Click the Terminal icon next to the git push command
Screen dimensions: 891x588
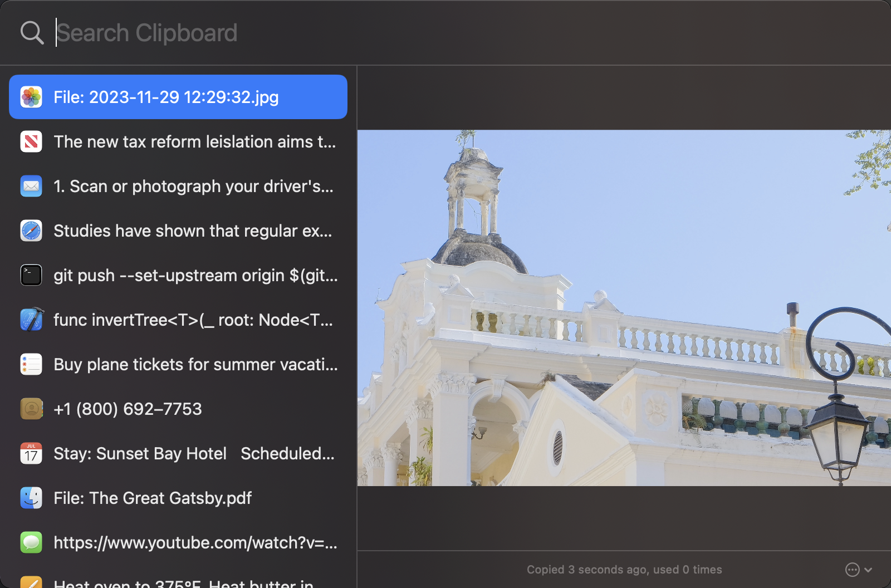(x=31, y=275)
